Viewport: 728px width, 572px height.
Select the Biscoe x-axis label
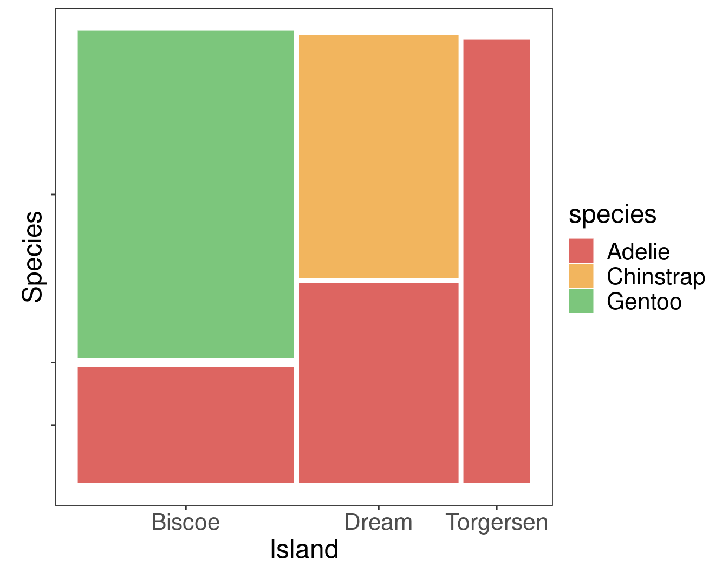tap(186, 523)
